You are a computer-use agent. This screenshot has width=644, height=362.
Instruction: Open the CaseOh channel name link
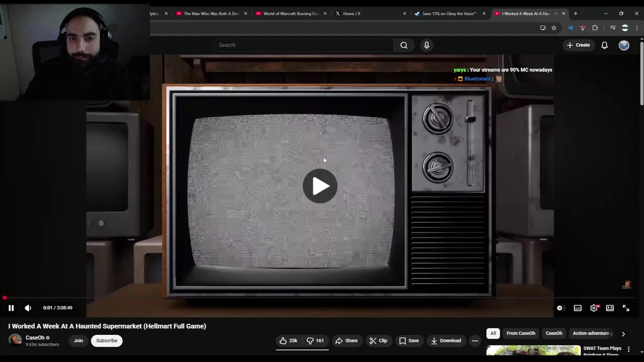click(x=35, y=338)
